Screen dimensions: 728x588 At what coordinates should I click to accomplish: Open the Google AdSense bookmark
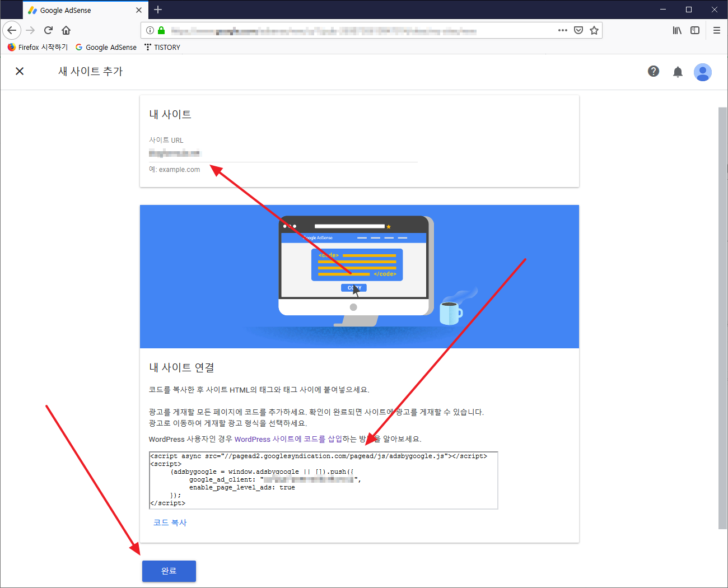pos(106,47)
